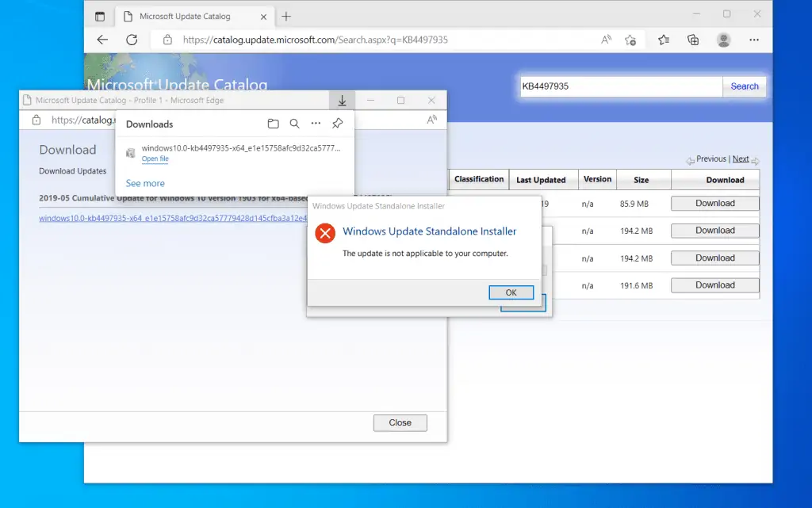Click the windows10.0-kb4497935-x64 download link
This screenshot has width=812, height=508.
pos(173,218)
